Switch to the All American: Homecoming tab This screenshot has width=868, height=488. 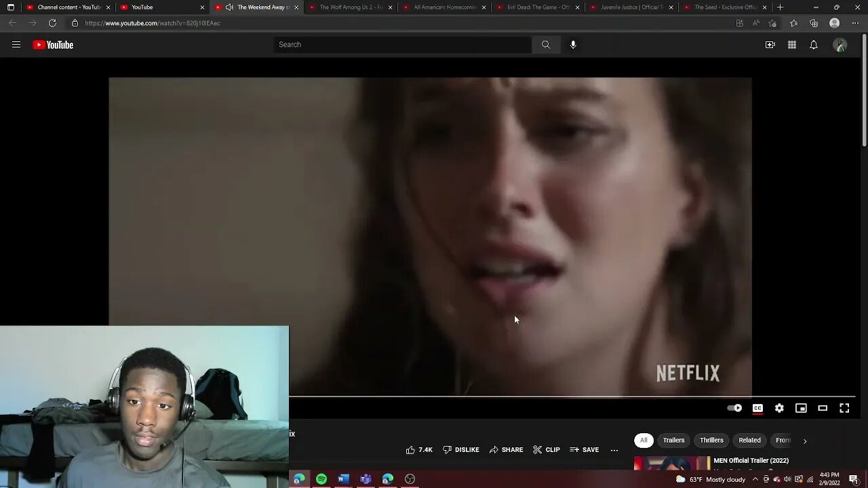pos(443,7)
